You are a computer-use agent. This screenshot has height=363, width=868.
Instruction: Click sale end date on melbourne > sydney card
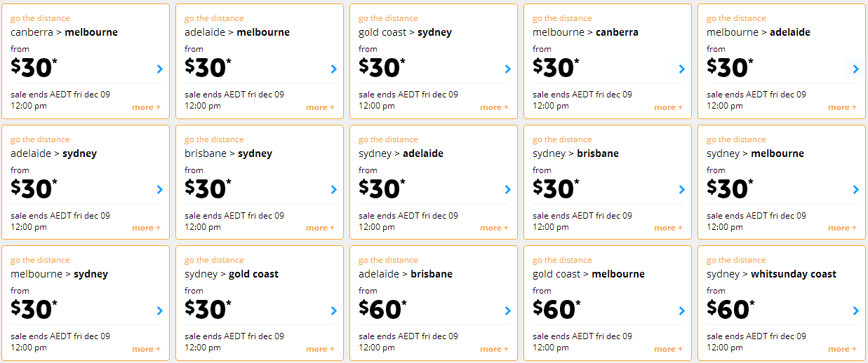click(60, 341)
